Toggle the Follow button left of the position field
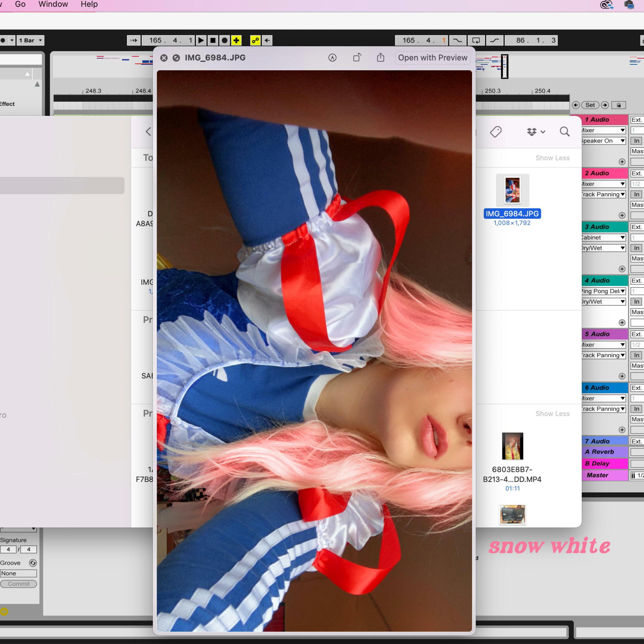Image resolution: width=644 pixels, height=644 pixels. pos(133,40)
